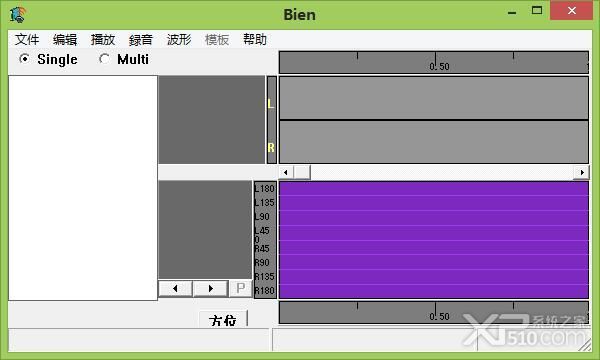Click the 0.50 mark on top ruler
600x360 pixels.
(x=439, y=67)
